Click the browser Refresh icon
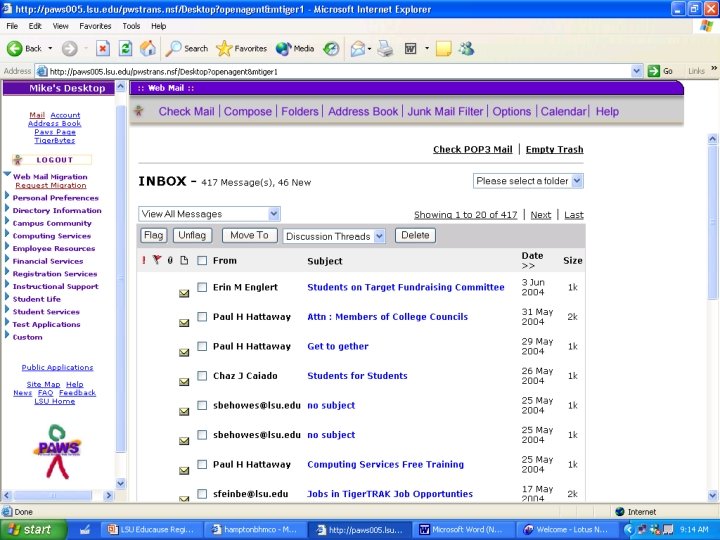This screenshot has width=720, height=540. tap(125, 48)
